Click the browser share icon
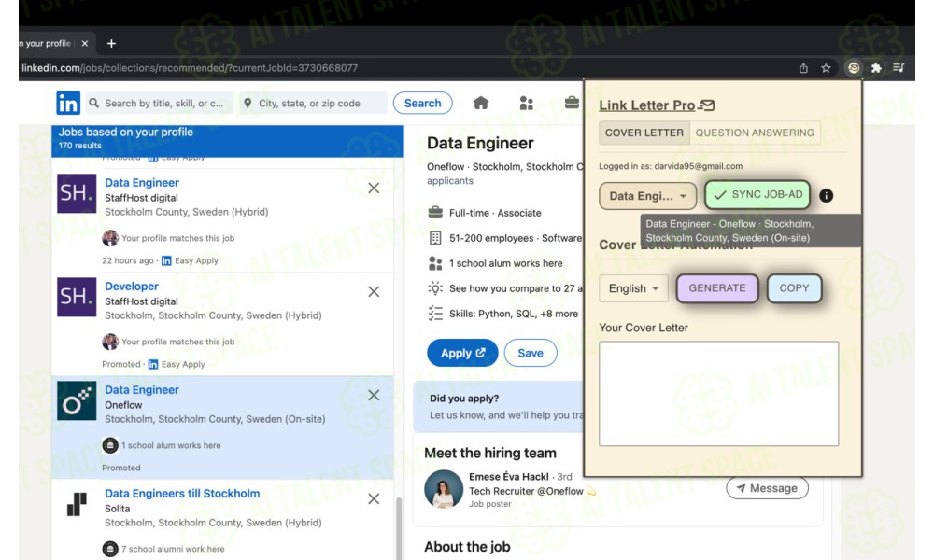This screenshot has height=560, width=934. tap(803, 68)
